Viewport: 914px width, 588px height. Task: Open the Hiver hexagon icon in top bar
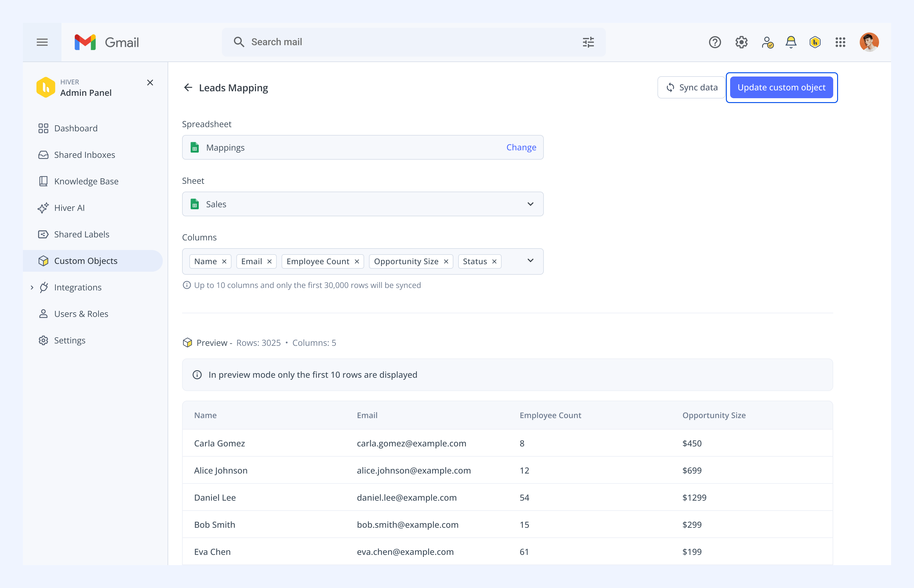pos(815,42)
